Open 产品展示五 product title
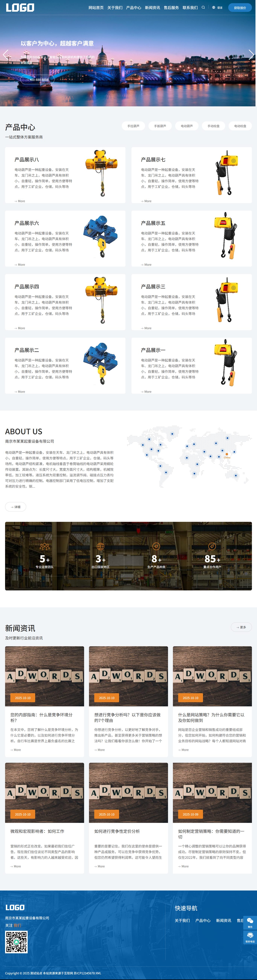 (x=153, y=223)
